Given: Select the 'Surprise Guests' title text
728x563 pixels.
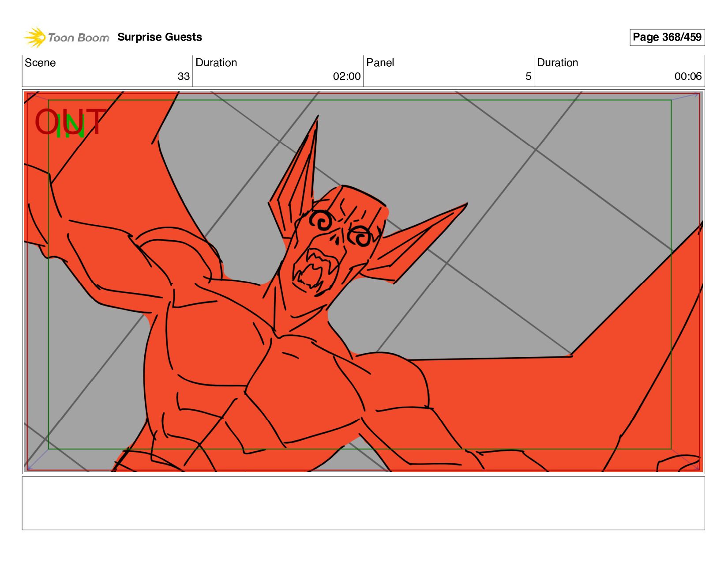Looking at the screenshot, I should pos(160,37).
